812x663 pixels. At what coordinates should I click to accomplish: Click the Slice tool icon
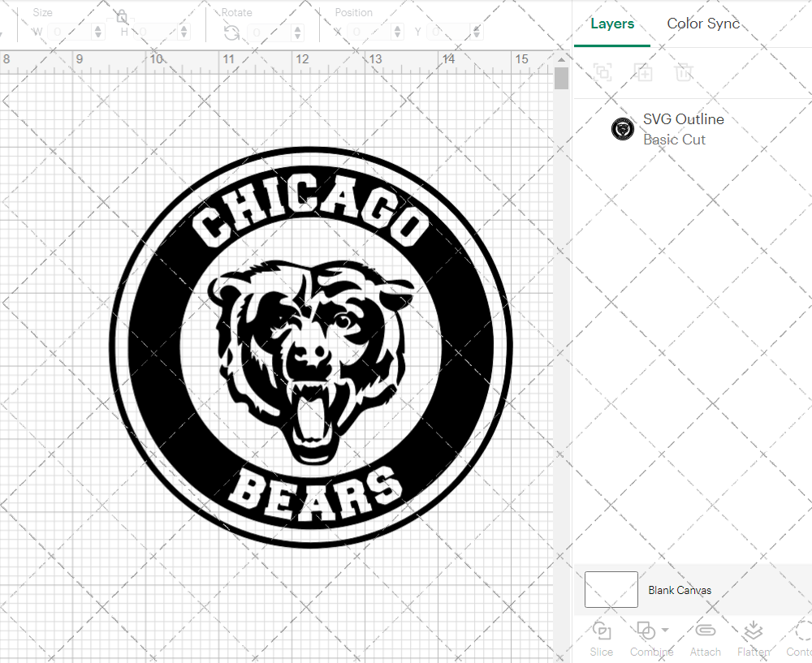point(602,631)
